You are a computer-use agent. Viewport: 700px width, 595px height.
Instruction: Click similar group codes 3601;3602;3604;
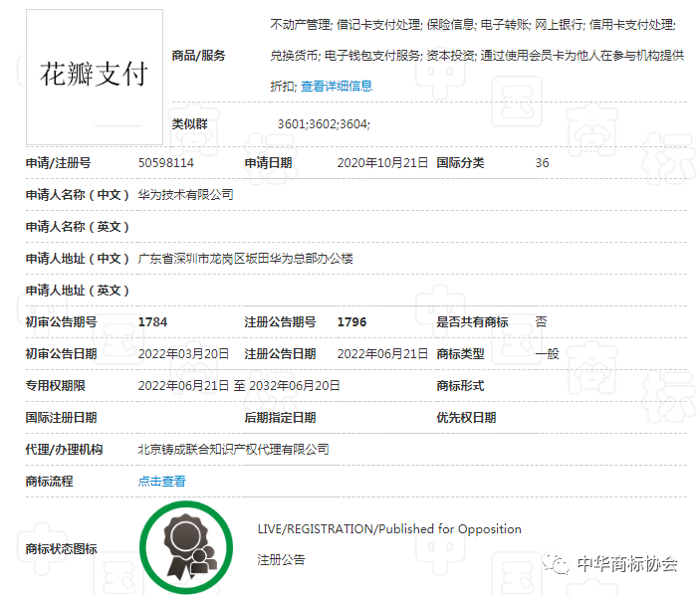(324, 123)
